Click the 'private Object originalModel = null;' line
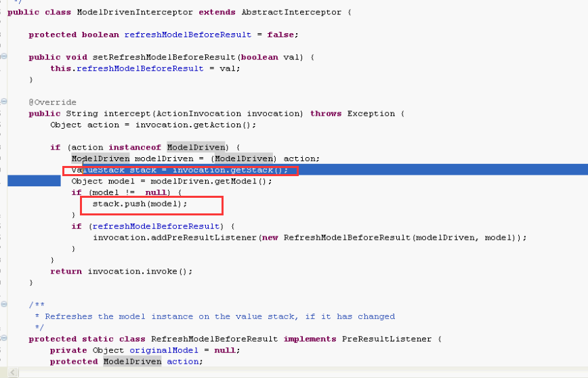The width and height of the screenshot is (588, 378). 145,350
